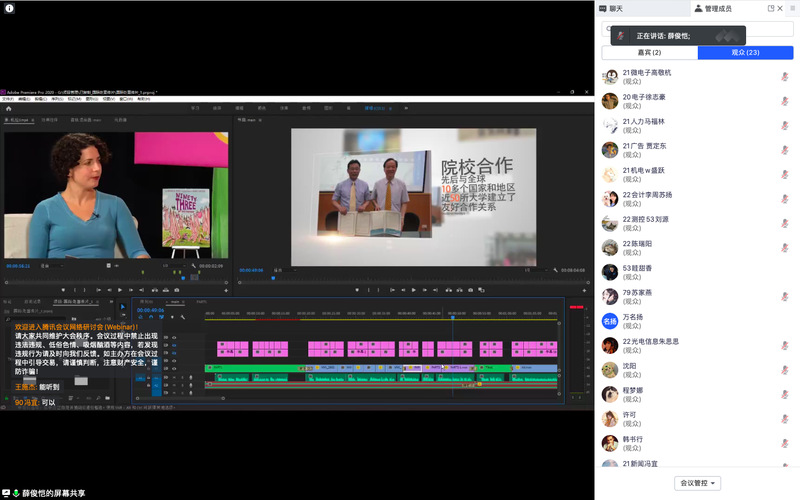Click the play button under program monitor
800x500 pixels.
[x=414, y=290]
